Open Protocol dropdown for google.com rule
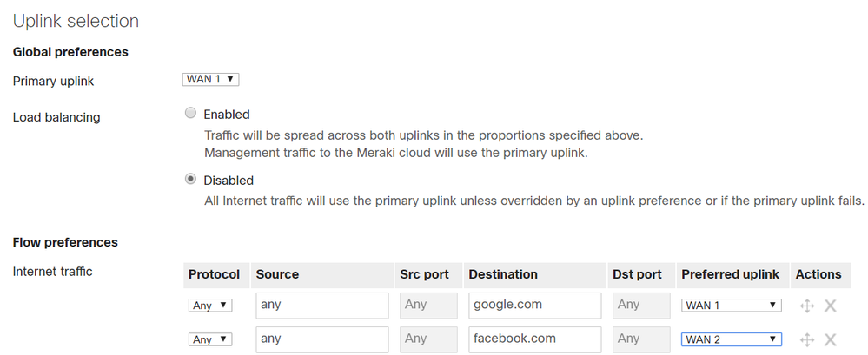The height and width of the screenshot is (355, 868). 210,306
